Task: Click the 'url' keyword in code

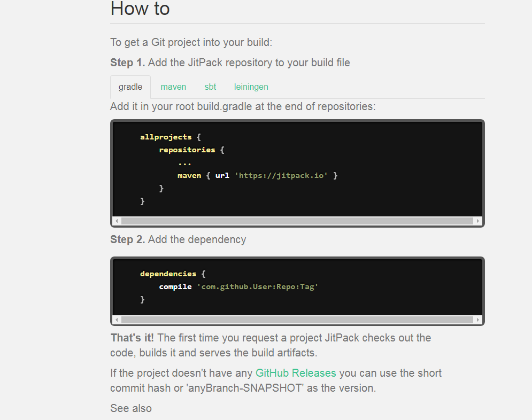Action: 222,175
